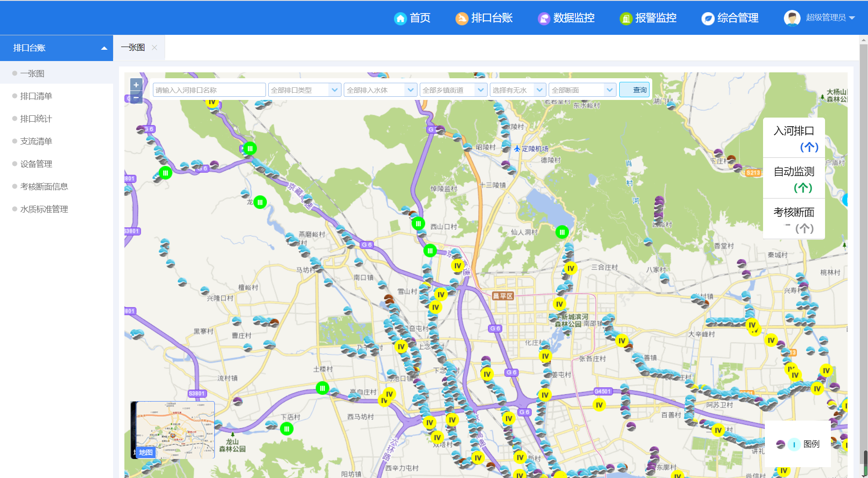This screenshot has height=478, width=868.
Task: Click the 查询 search button
Action: [634, 90]
